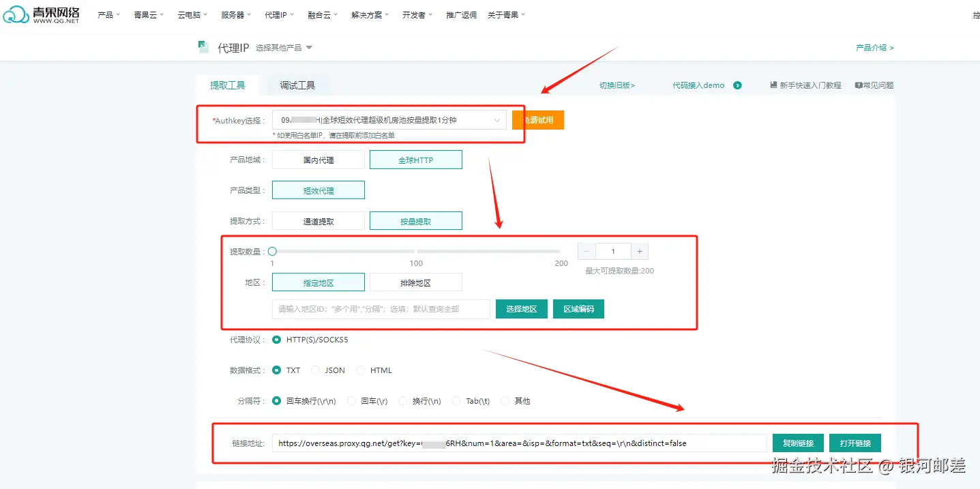
Task: Switch to the 提取工具 tab
Action: coord(227,85)
